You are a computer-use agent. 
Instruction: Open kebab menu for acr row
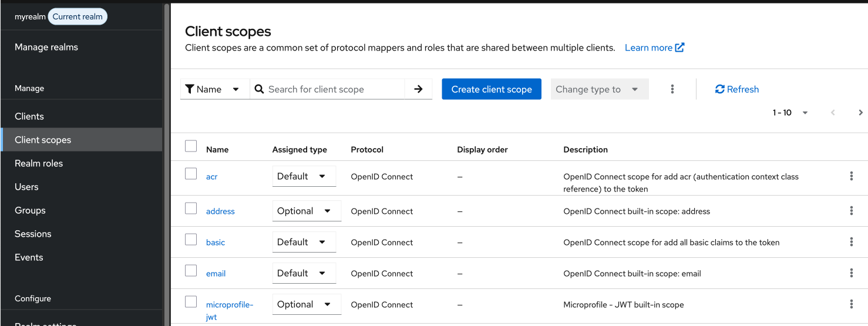[851, 176]
